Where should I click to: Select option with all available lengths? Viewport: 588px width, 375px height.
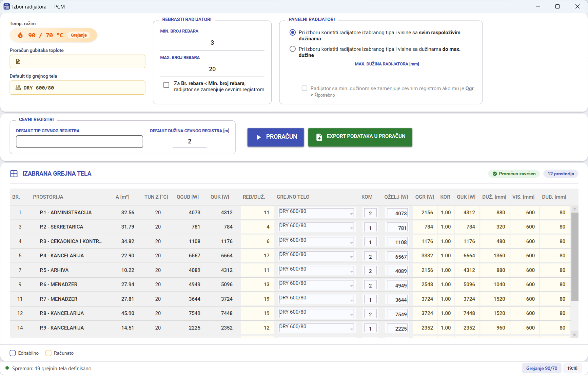tap(293, 33)
